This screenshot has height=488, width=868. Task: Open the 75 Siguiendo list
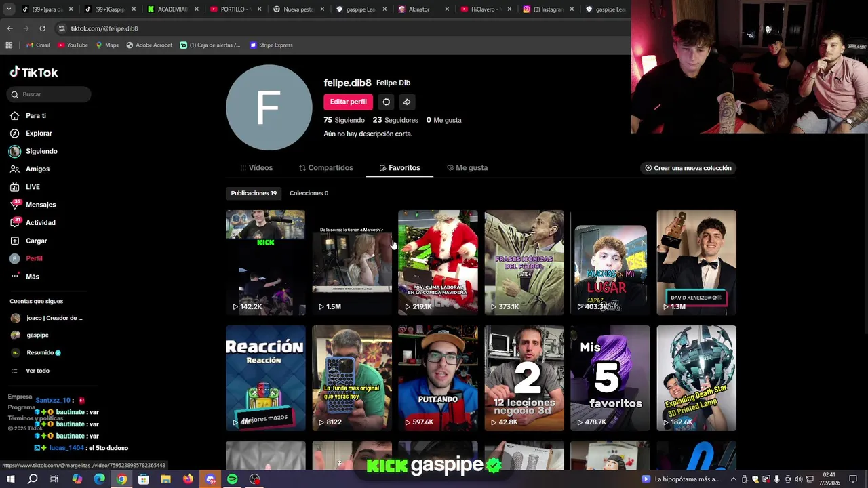click(344, 120)
